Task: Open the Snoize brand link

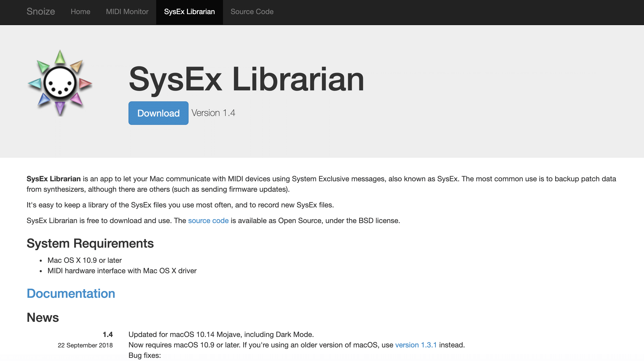Action: (x=41, y=11)
